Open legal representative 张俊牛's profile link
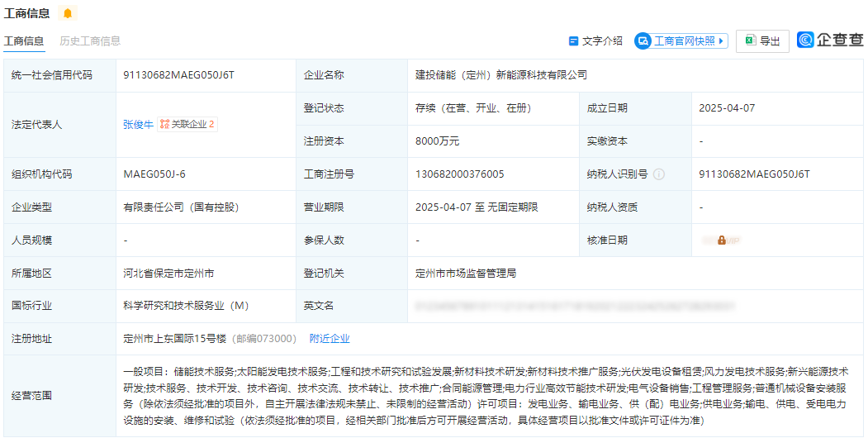 (138, 124)
